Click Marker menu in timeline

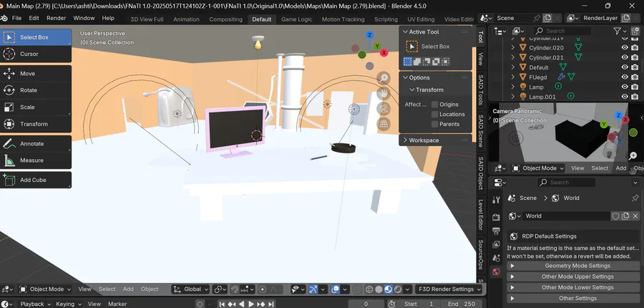pos(117,304)
